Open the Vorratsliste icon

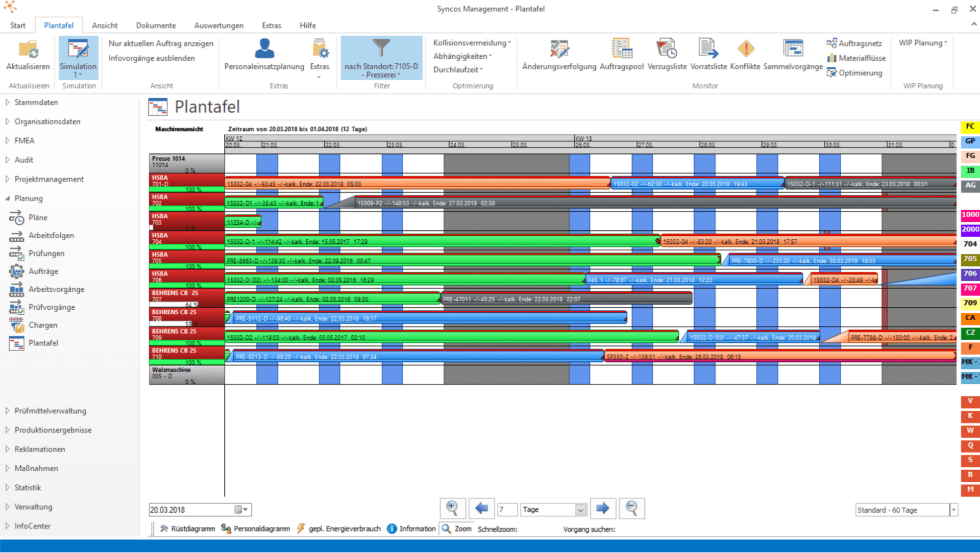(709, 49)
